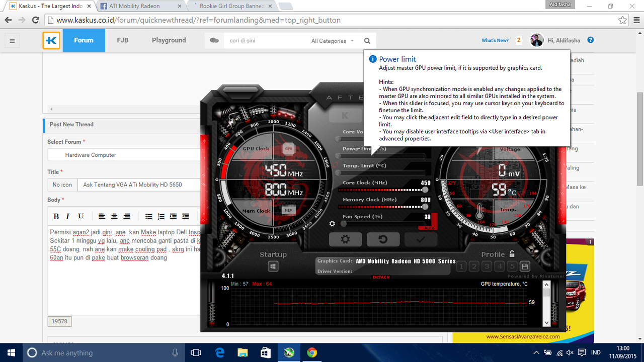Open Kombustor K button in Afterburner
Image resolution: width=644 pixels, height=362 pixels.
tap(345, 116)
